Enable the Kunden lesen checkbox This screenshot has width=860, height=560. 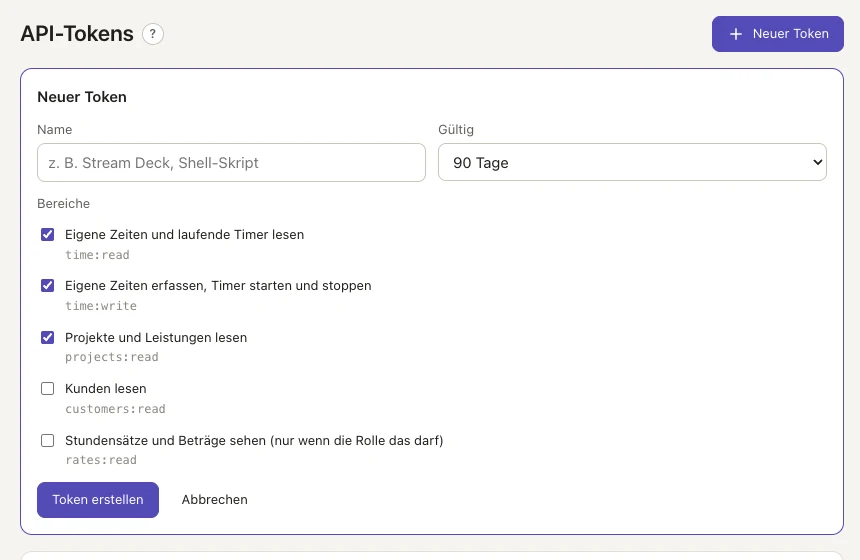pyautogui.click(x=48, y=389)
